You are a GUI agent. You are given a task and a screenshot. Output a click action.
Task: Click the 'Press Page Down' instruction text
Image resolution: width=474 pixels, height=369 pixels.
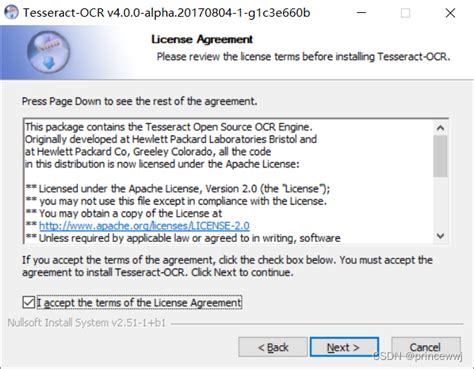pos(140,101)
